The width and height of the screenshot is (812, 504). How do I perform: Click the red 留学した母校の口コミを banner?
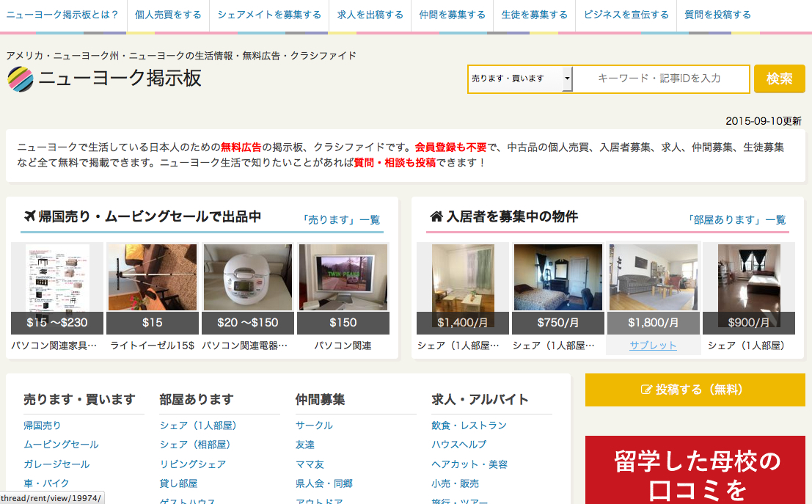coord(695,470)
